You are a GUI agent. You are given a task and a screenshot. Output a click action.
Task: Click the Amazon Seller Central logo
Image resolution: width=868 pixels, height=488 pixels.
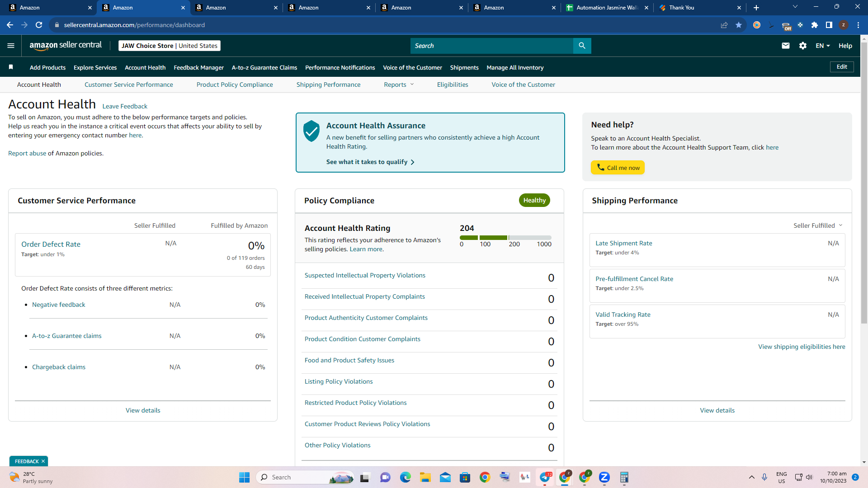66,46
